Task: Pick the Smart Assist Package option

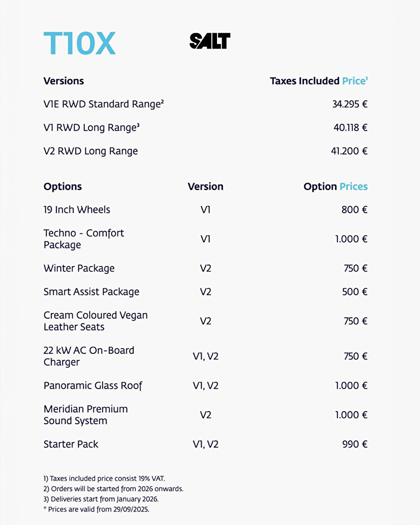Action: [x=91, y=292]
